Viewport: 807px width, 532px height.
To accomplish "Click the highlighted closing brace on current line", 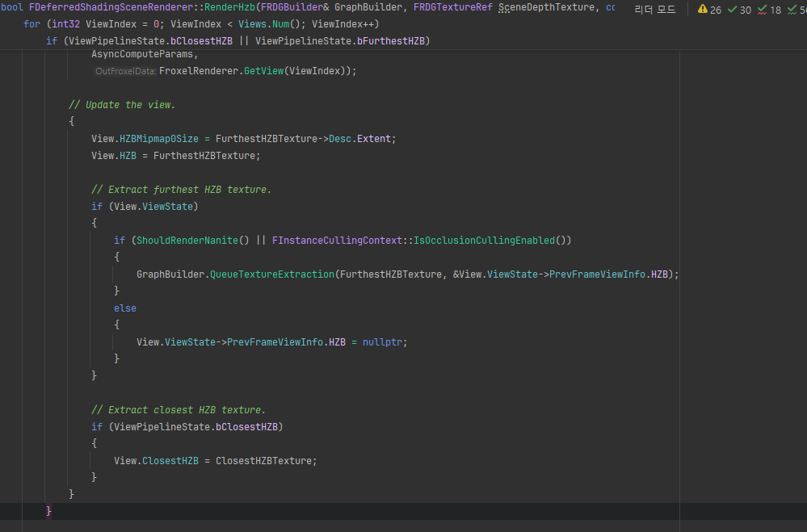I will pyautogui.click(x=49, y=511).
